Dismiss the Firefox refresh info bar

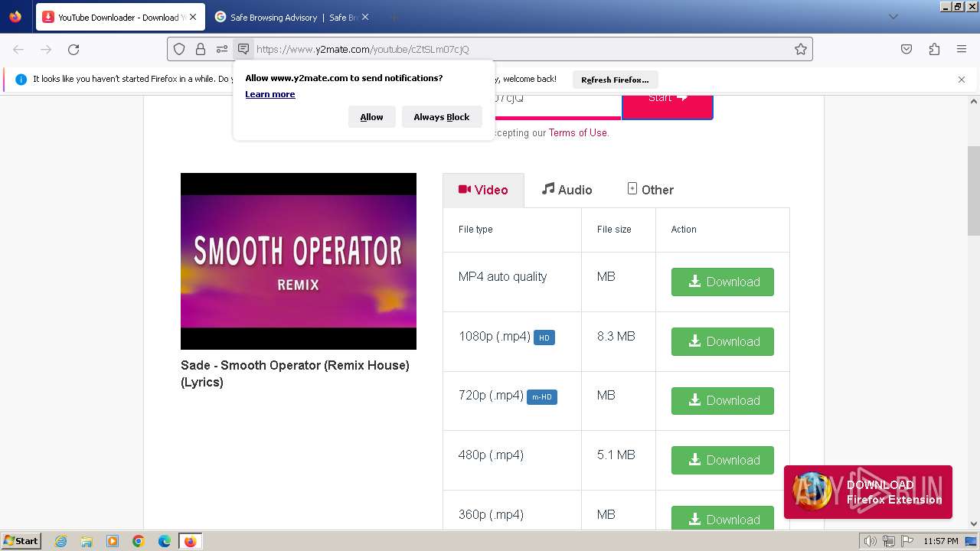pyautogui.click(x=962, y=79)
